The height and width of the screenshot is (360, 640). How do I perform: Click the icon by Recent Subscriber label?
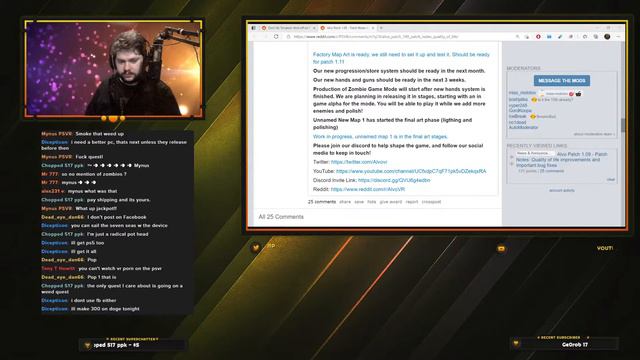coord(516,344)
